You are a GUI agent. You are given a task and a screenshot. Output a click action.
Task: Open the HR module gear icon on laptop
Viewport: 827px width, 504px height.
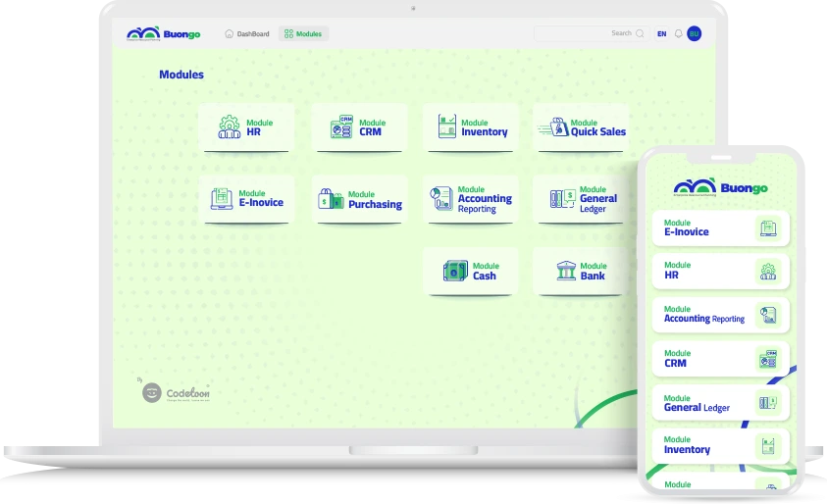pyautogui.click(x=230, y=127)
